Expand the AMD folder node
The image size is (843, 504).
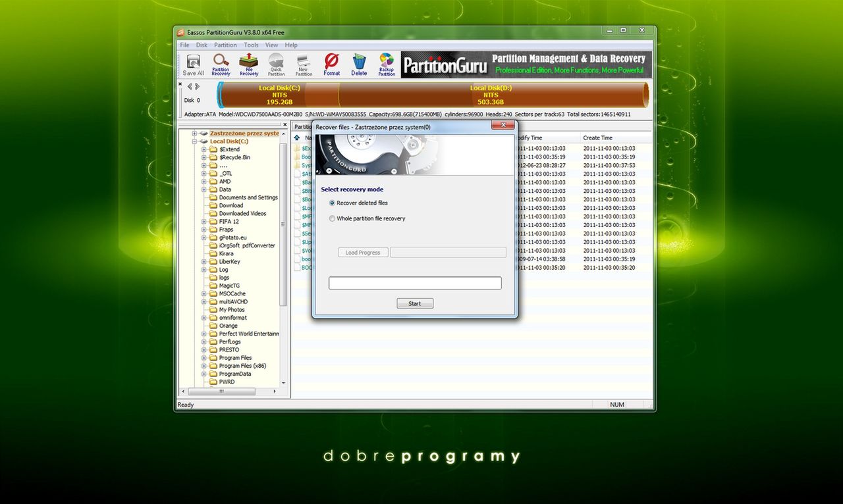point(204,182)
